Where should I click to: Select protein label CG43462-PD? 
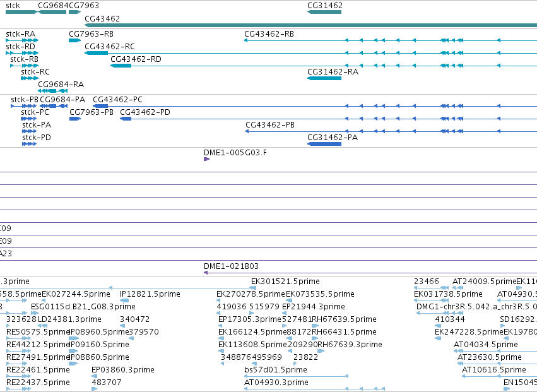[x=145, y=112]
